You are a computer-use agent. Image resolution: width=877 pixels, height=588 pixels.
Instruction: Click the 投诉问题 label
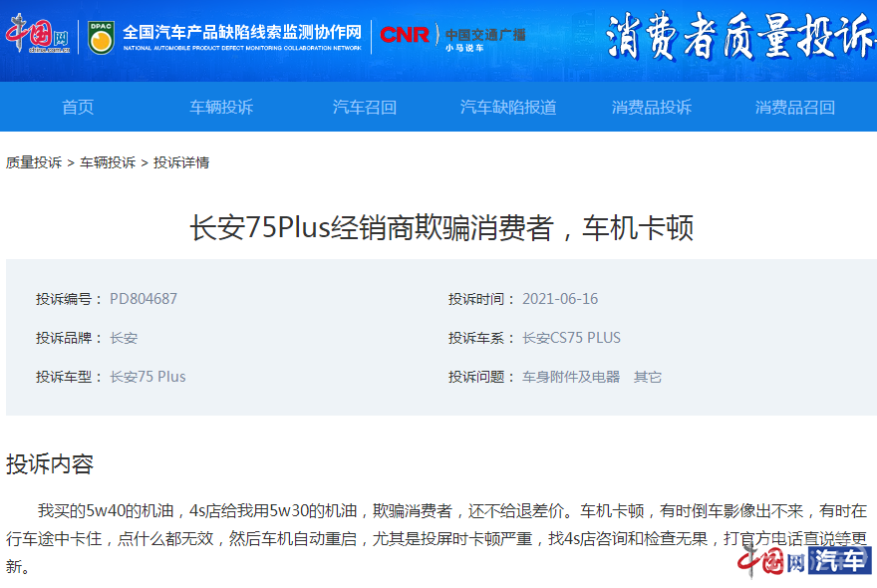coord(481,377)
